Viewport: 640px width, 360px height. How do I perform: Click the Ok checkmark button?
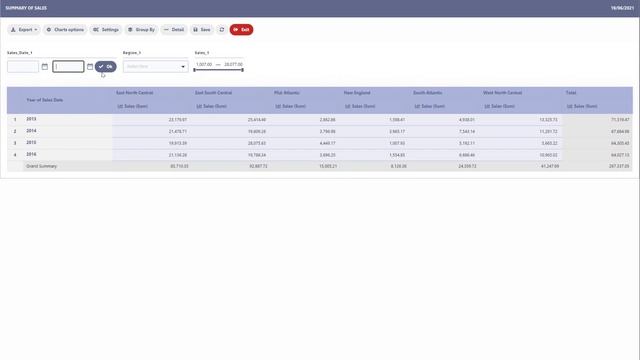click(106, 67)
